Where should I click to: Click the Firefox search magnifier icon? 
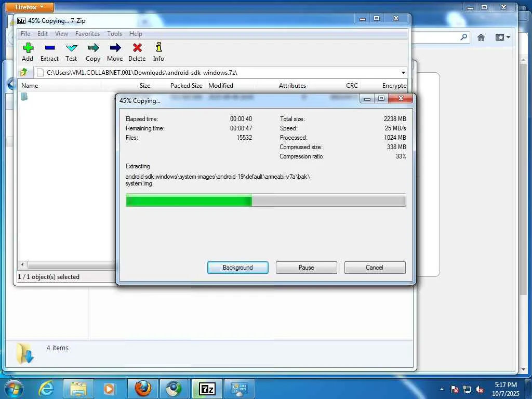(464, 37)
